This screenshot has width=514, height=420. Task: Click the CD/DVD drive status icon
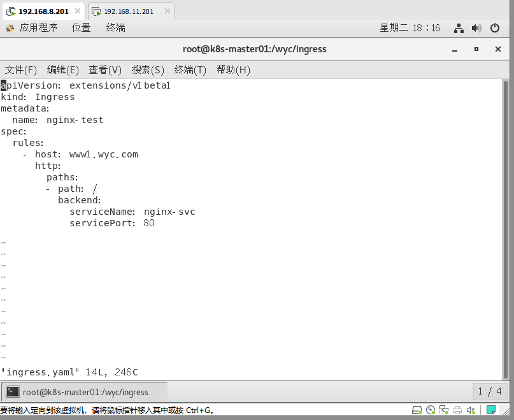click(x=431, y=410)
